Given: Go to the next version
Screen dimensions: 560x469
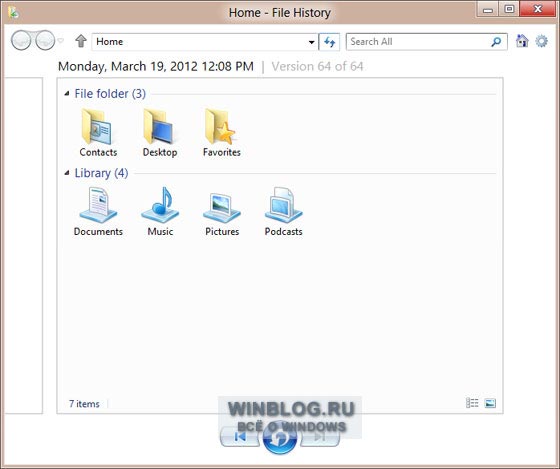Looking at the screenshot, I should point(320,436).
